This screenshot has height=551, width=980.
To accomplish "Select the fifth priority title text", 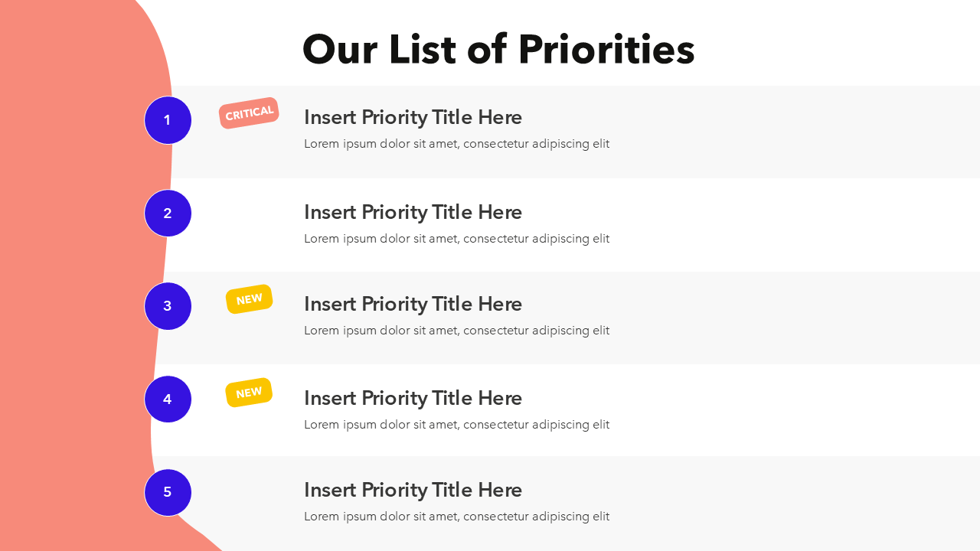I will [x=413, y=490].
